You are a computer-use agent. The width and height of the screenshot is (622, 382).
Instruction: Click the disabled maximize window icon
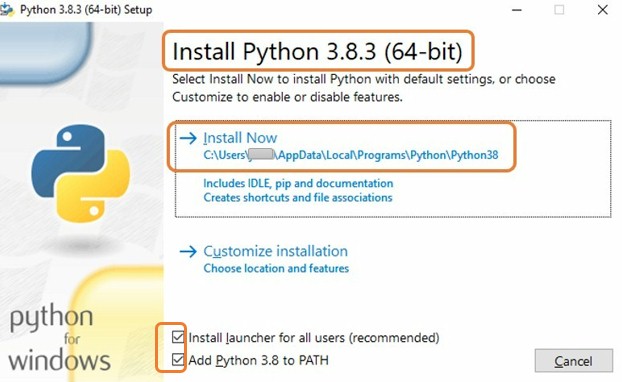pyautogui.click(x=559, y=10)
